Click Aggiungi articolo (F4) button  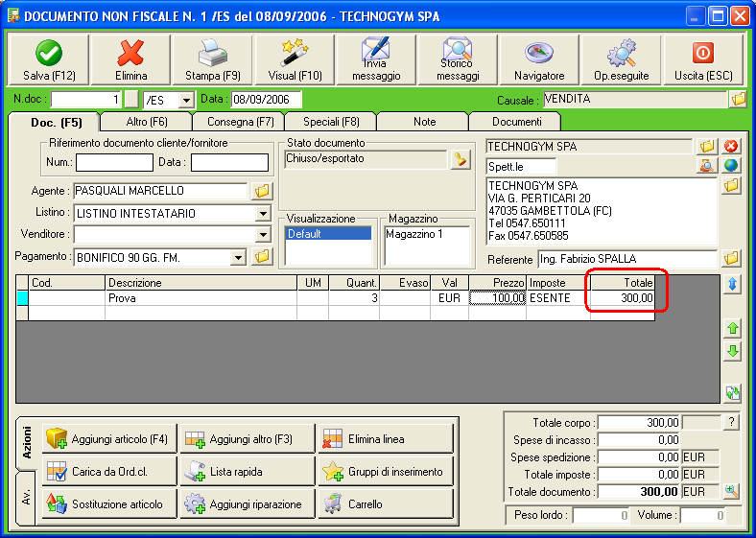(x=109, y=439)
